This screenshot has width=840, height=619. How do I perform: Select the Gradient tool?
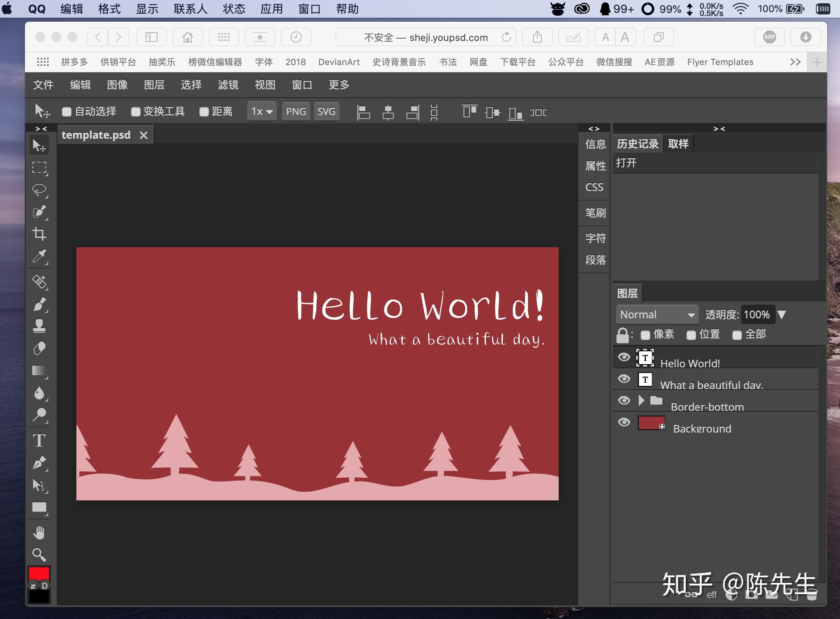point(39,371)
